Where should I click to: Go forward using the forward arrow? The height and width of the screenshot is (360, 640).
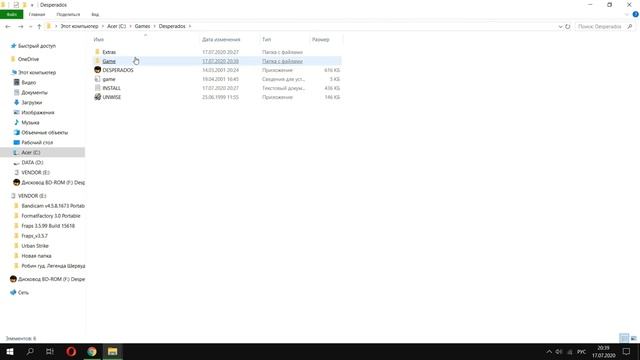(20, 27)
